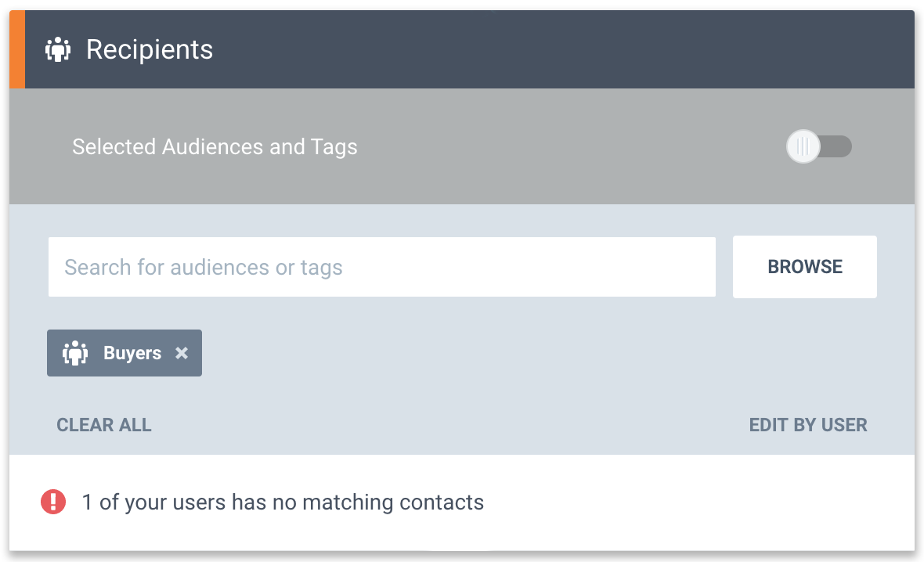
Task: Click the Selected Audiences and Tags label
Action: point(215,146)
